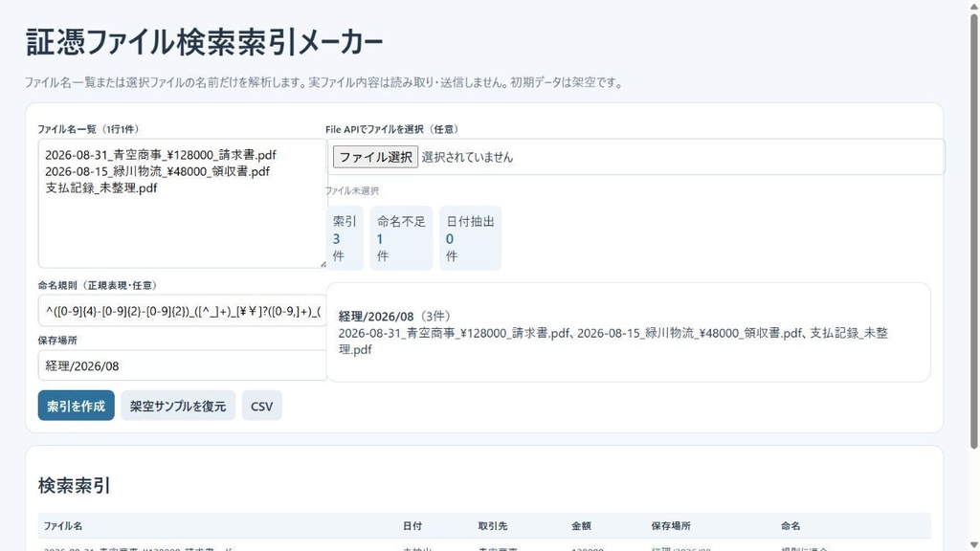Open the ファイル選択 file chooser
The height and width of the screenshot is (551, 980).
pyautogui.click(x=375, y=157)
